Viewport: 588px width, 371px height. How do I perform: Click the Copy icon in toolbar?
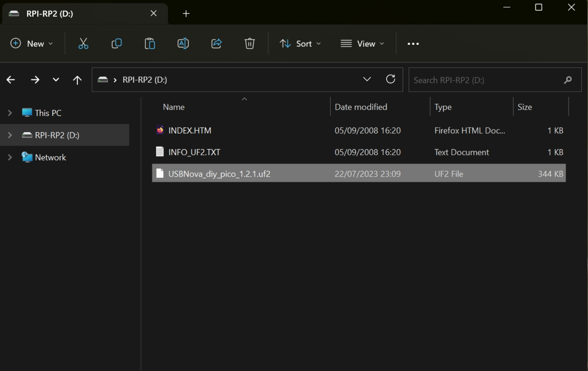(116, 44)
